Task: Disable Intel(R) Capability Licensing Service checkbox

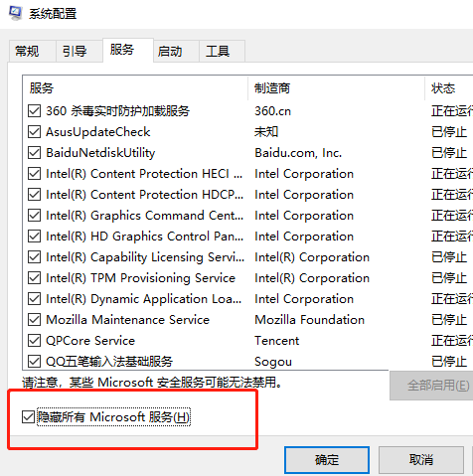Action: tap(34, 257)
